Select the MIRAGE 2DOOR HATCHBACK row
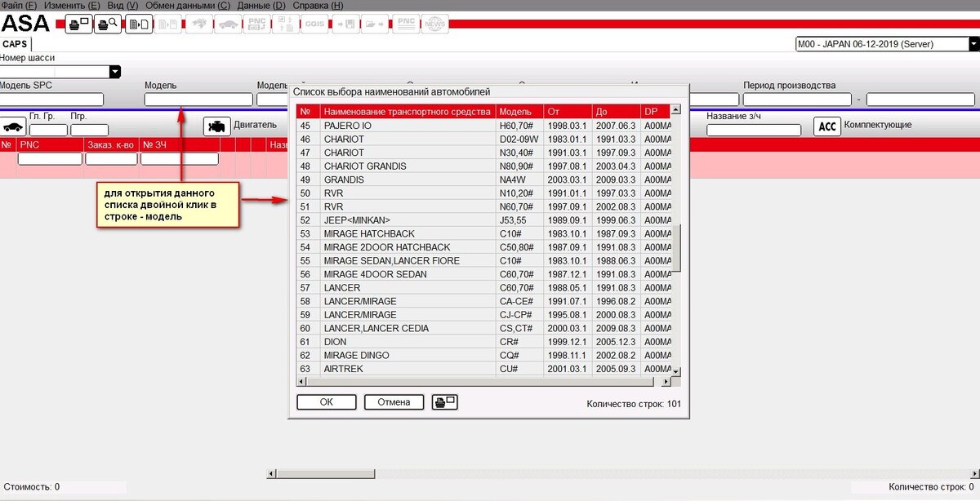 pyautogui.click(x=483, y=247)
